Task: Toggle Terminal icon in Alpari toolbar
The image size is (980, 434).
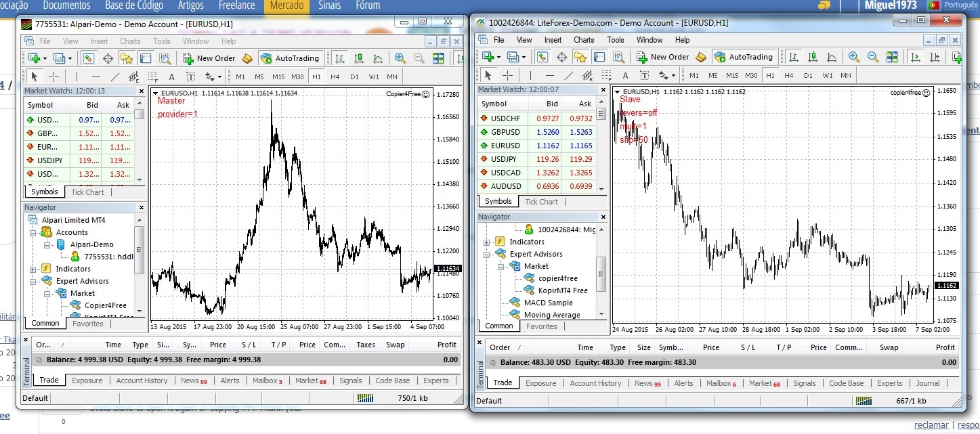Action: (146, 58)
